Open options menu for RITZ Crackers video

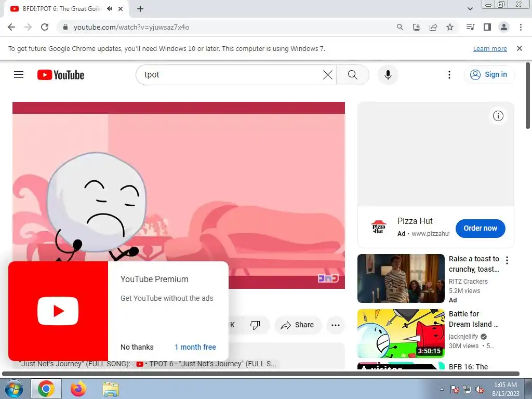pyautogui.click(x=507, y=260)
